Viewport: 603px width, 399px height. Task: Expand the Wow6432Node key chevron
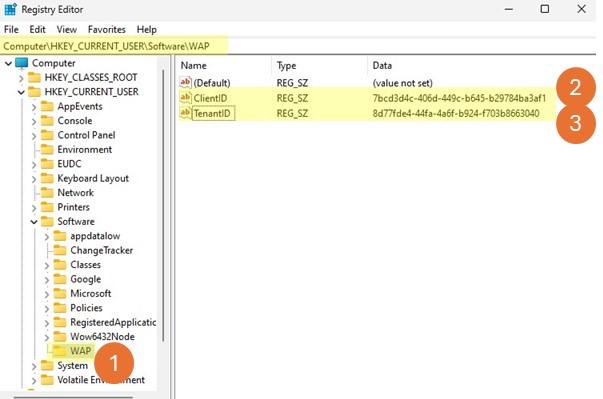pyautogui.click(x=47, y=337)
